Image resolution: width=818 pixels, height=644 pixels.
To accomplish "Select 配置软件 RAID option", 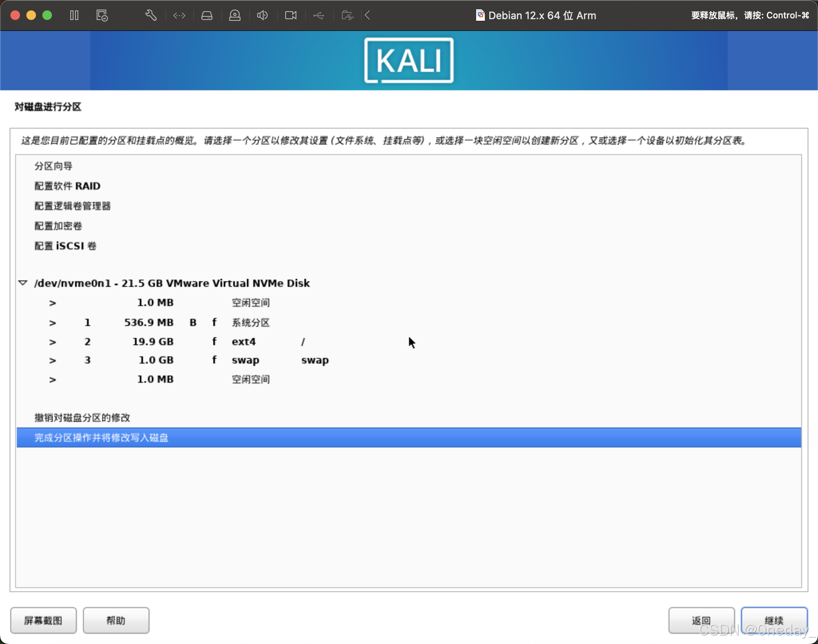I will 67,186.
